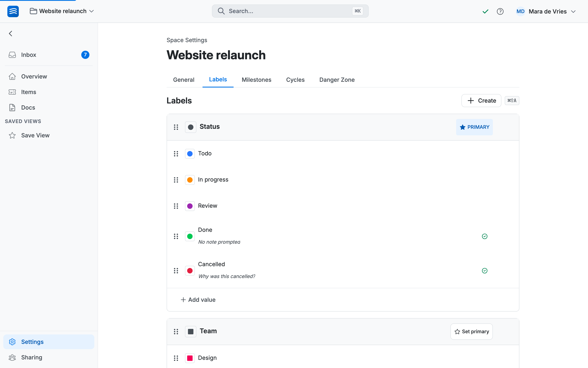Click 'Why was this cancelled?' note
The width and height of the screenshot is (588, 368).
227,276
